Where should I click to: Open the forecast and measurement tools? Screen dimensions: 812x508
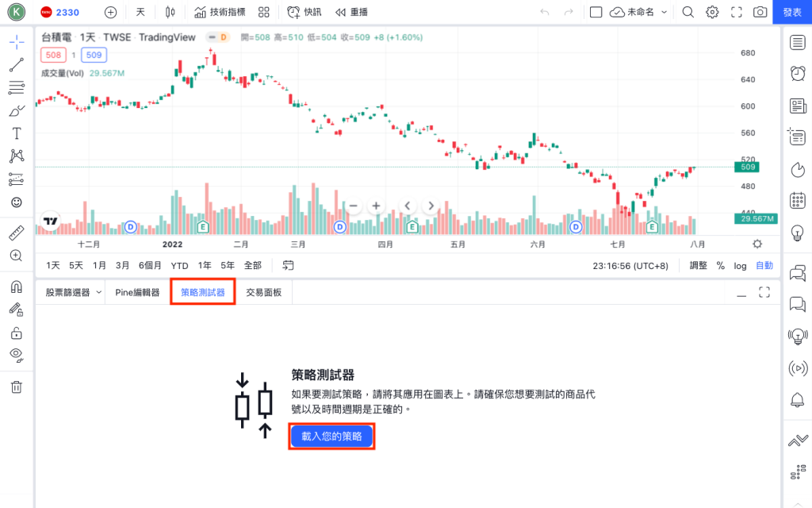[x=17, y=179]
